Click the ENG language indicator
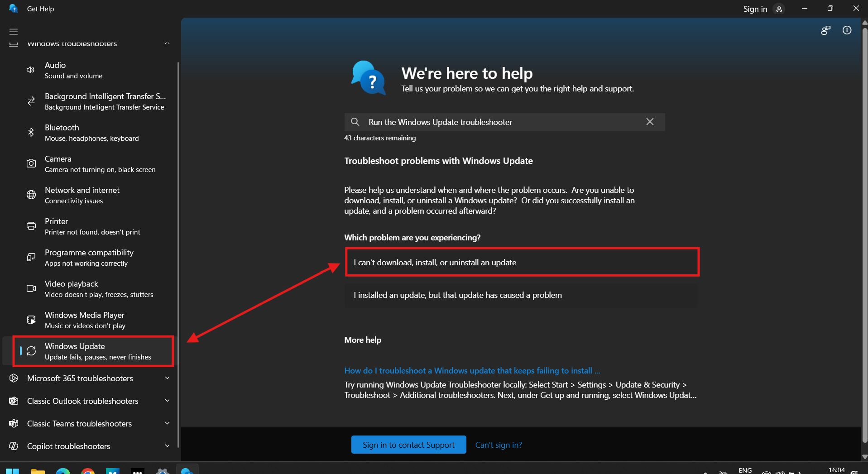The width and height of the screenshot is (868, 474). pyautogui.click(x=745, y=470)
